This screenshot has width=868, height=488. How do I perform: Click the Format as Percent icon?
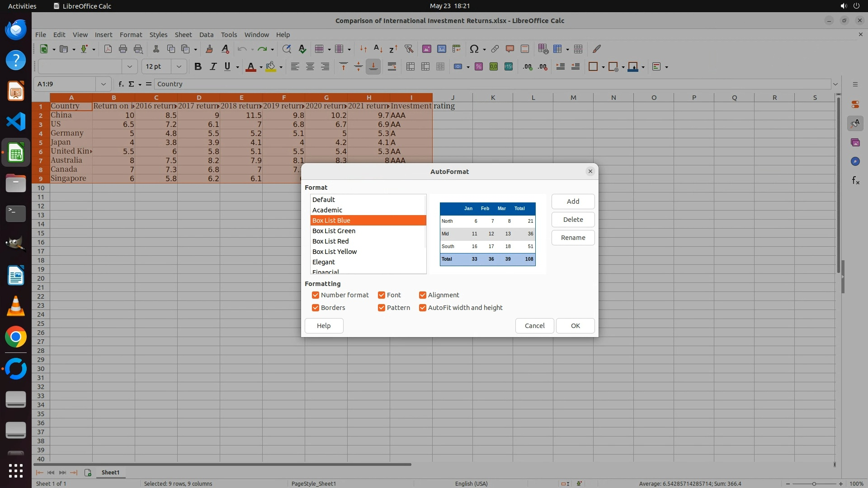click(479, 67)
